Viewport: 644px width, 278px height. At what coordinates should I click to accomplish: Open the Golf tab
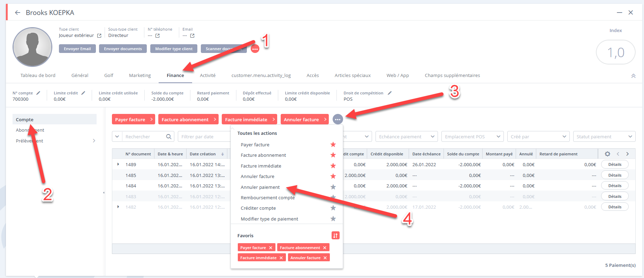109,75
